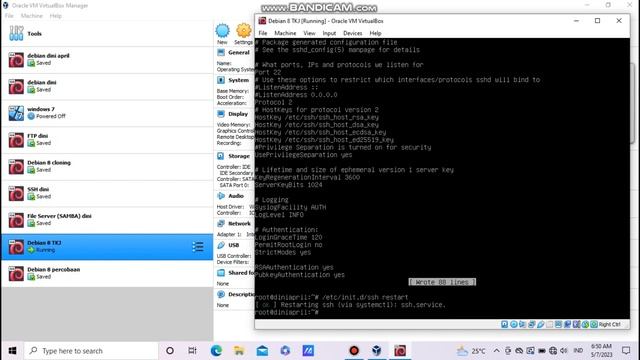Open the notification center icon

point(626,351)
